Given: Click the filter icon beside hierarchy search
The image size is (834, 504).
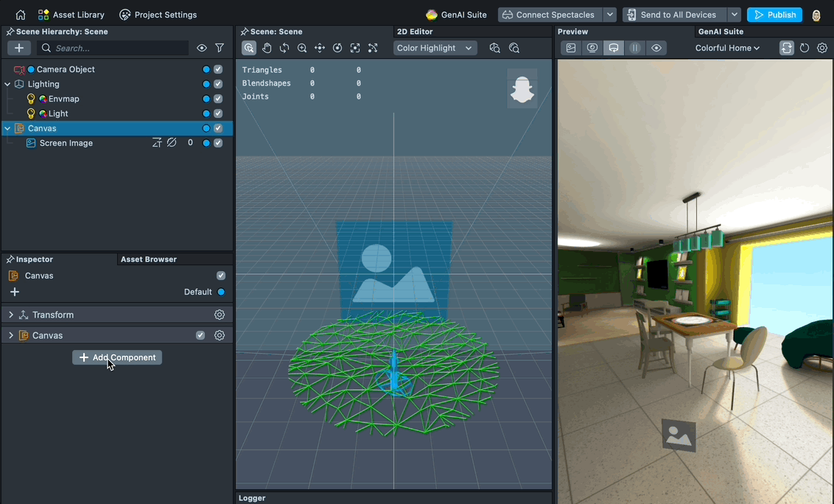Looking at the screenshot, I should click(x=219, y=47).
